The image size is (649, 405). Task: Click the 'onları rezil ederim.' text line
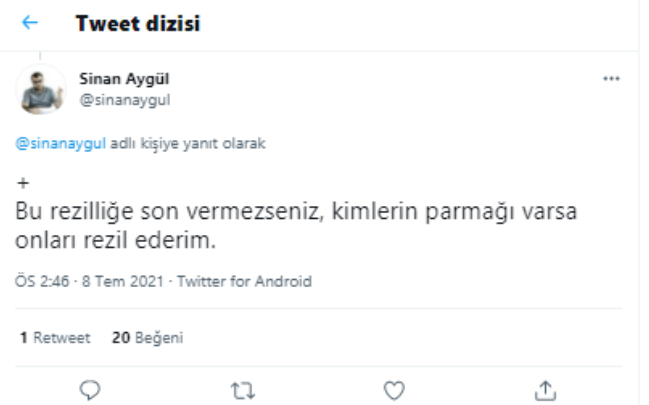(x=117, y=242)
